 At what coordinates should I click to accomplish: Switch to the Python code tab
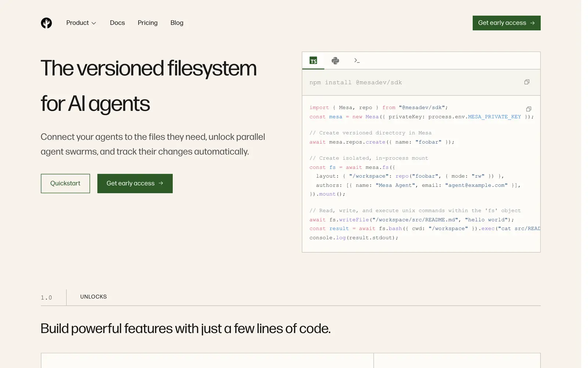pyautogui.click(x=335, y=61)
